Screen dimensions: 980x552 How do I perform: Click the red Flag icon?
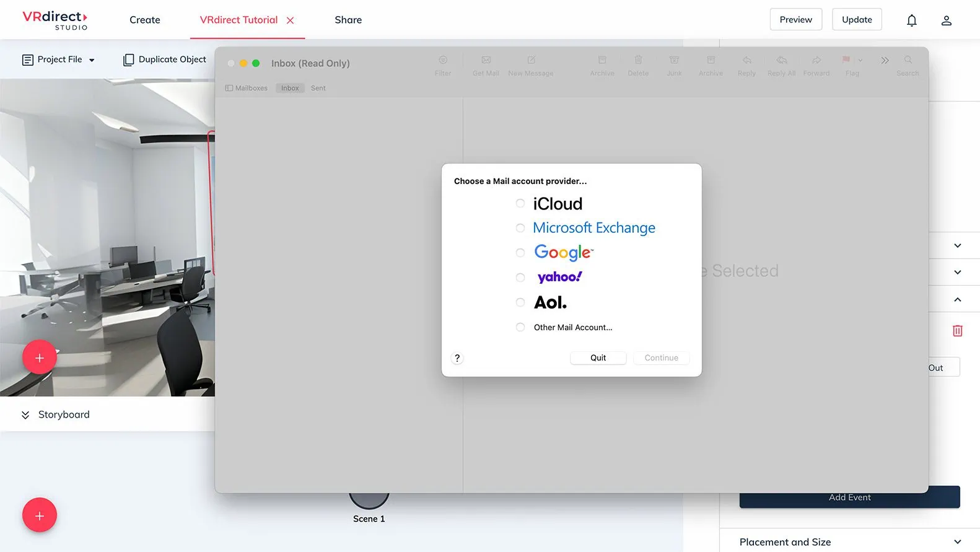(846, 60)
